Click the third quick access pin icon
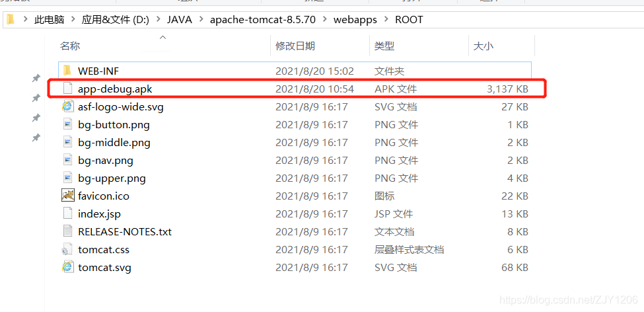 pos(36,118)
